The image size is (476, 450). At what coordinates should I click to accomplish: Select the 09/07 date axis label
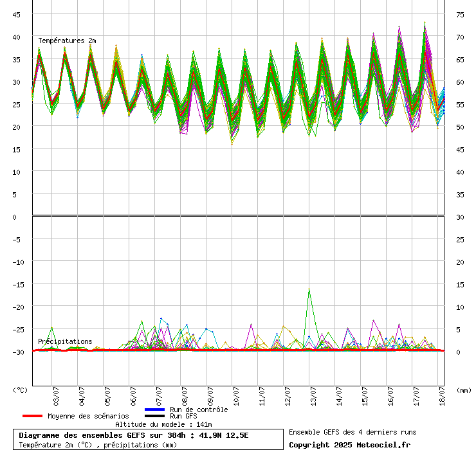point(211,396)
